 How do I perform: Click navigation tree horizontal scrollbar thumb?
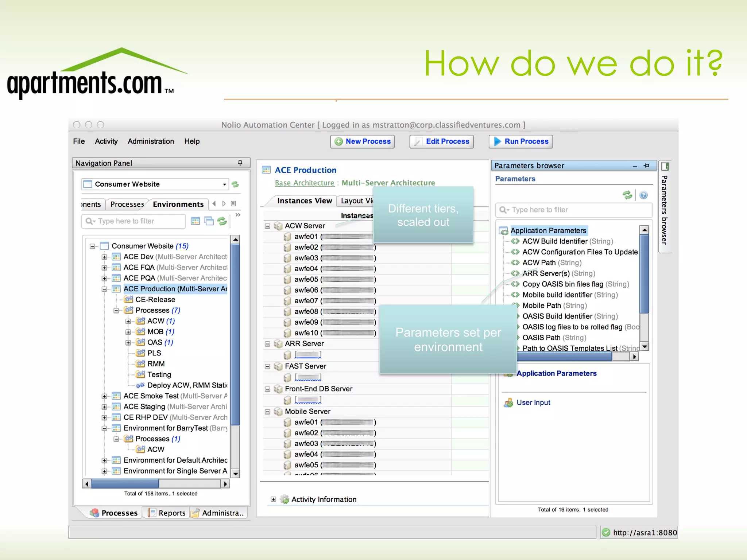click(x=125, y=484)
